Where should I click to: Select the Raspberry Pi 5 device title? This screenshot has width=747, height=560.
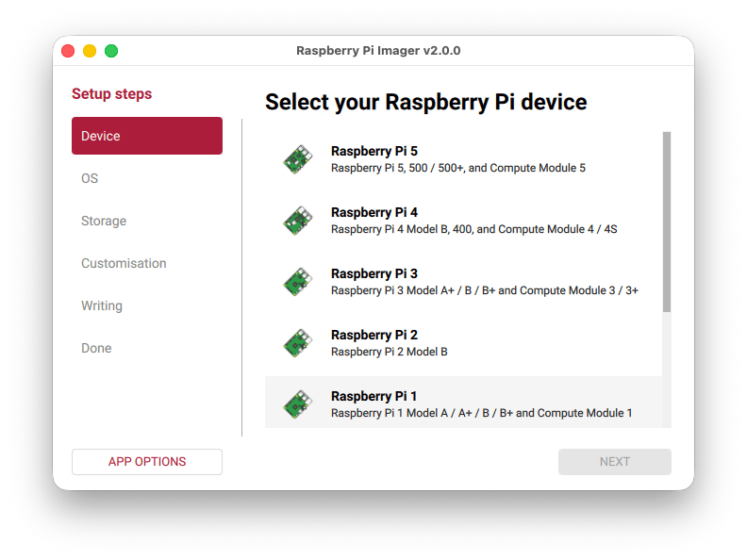(x=373, y=151)
